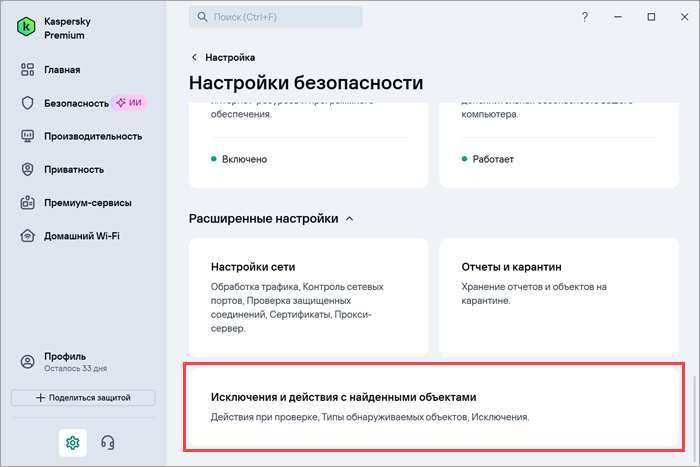Click the Настройка breadcrumb link
This screenshot has width=700, height=467.
230,57
